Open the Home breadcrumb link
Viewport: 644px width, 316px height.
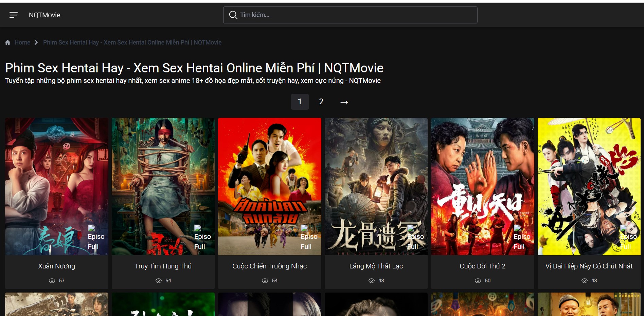coord(22,42)
